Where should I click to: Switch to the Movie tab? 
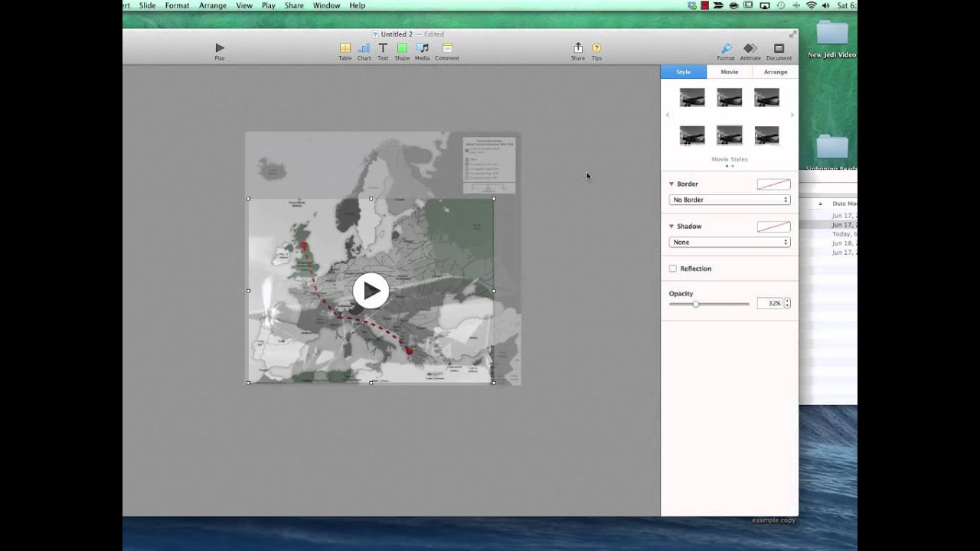point(729,72)
